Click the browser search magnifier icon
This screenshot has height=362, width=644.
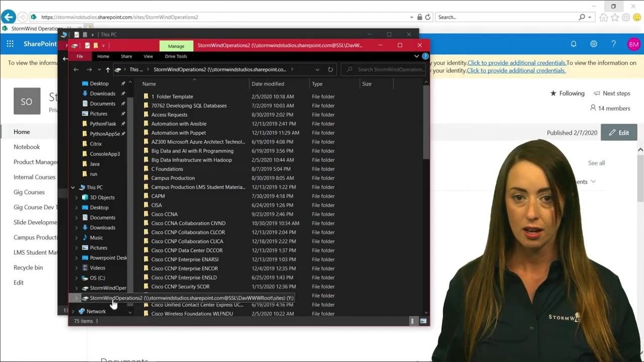tap(582, 17)
